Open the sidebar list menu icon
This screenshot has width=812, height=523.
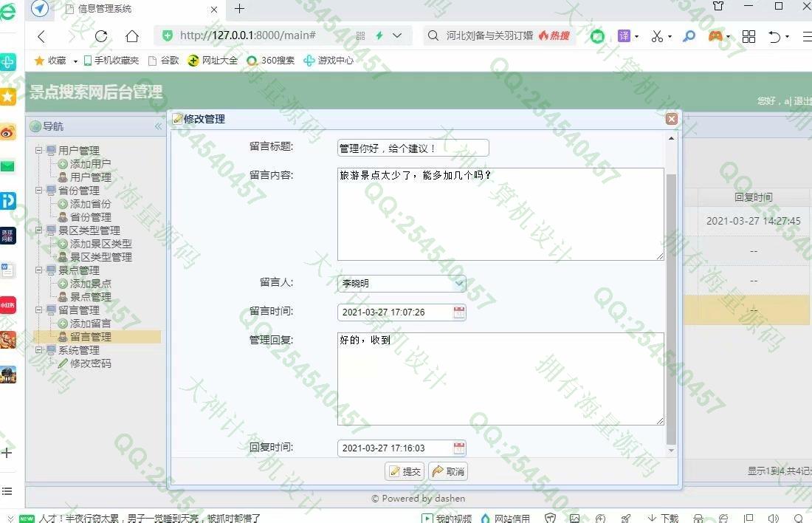(x=6, y=490)
